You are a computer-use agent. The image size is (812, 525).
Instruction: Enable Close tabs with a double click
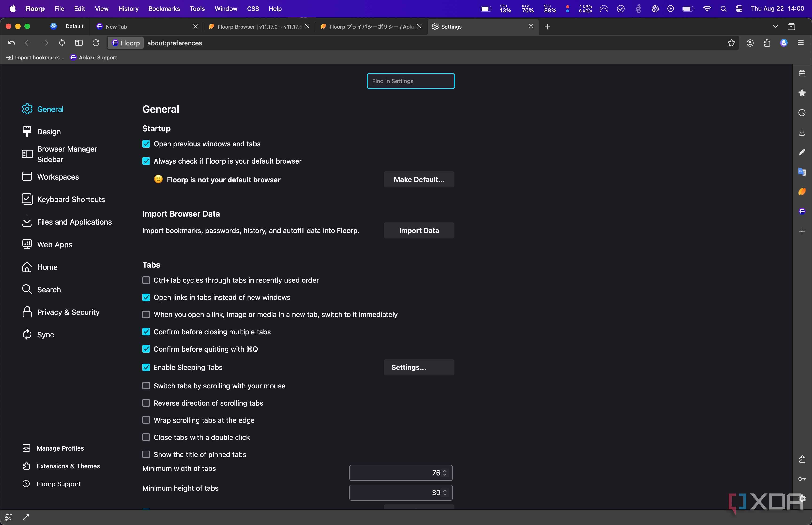click(146, 437)
